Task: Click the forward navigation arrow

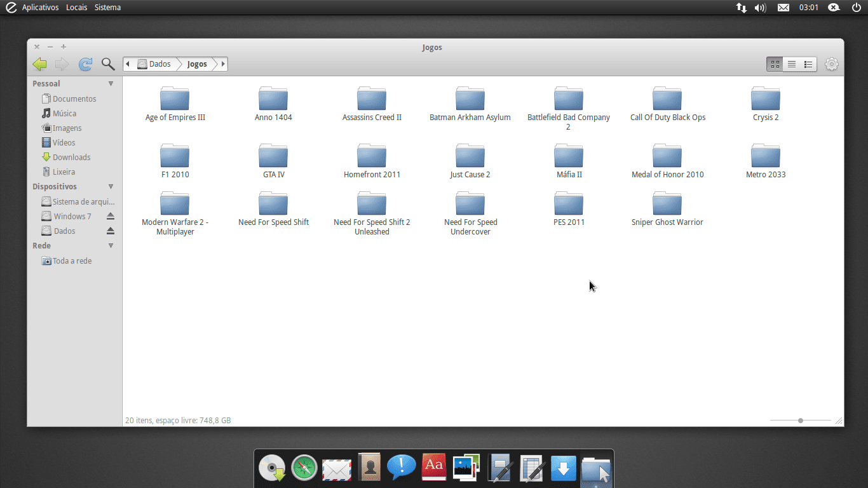Action: click(x=62, y=64)
